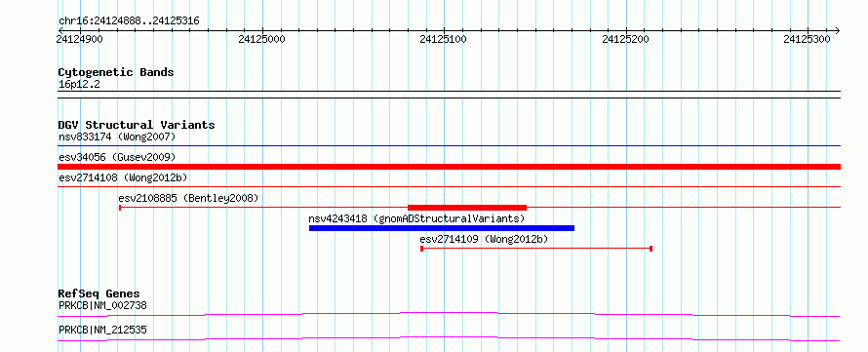Click the black cytogenetic band 16p12.2 bar
The width and height of the screenshot is (868, 352).
coord(449,95)
